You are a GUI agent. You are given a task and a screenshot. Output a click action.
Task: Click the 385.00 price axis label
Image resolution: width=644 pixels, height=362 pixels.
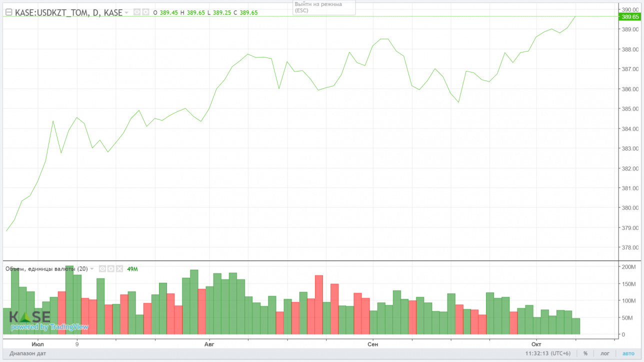coord(630,108)
